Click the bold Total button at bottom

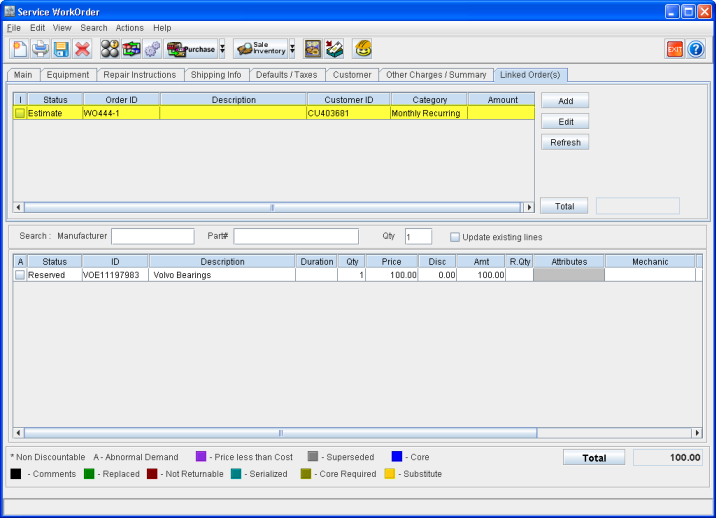click(594, 458)
